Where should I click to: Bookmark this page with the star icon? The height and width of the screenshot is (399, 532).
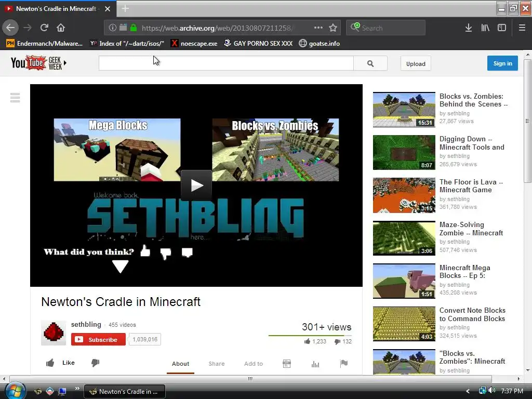click(333, 28)
